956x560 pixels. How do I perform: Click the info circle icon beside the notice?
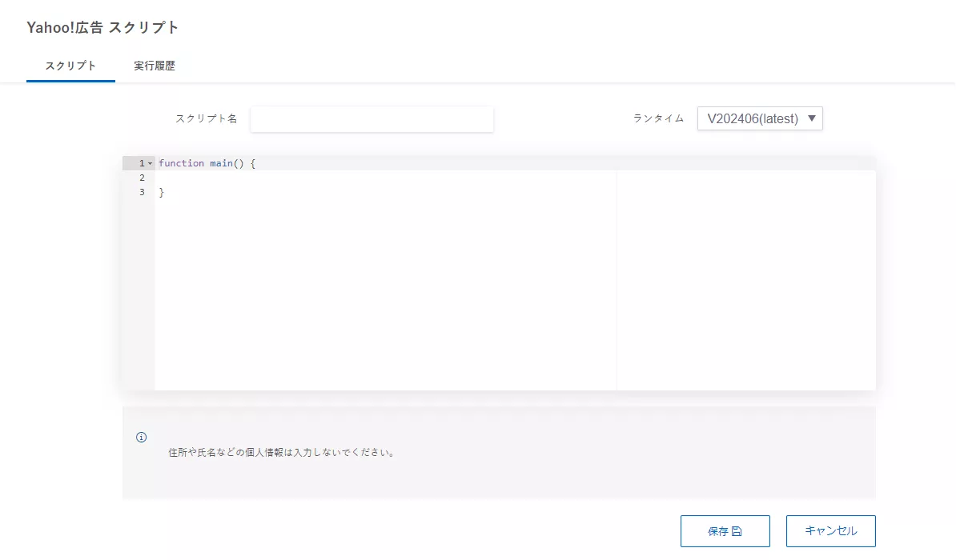pyautogui.click(x=142, y=437)
